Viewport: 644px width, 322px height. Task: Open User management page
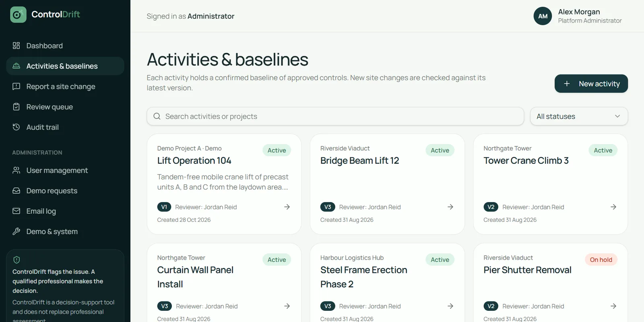tap(65, 170)
